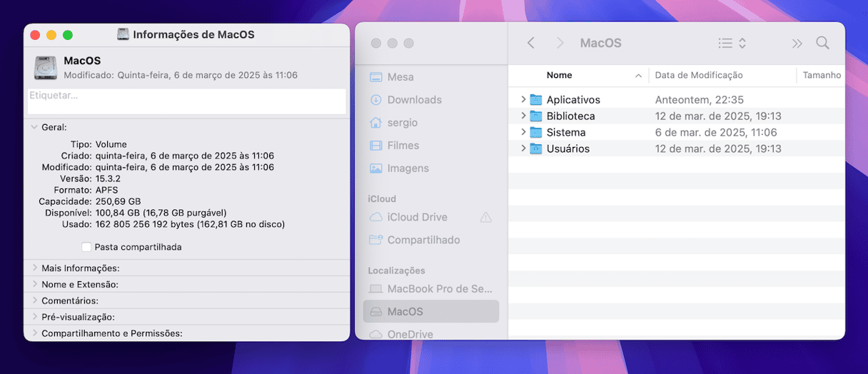Select MacOS volume in sidebar
Screen dimensions: 868x374
pyautogui.click(x=431, y=312)
